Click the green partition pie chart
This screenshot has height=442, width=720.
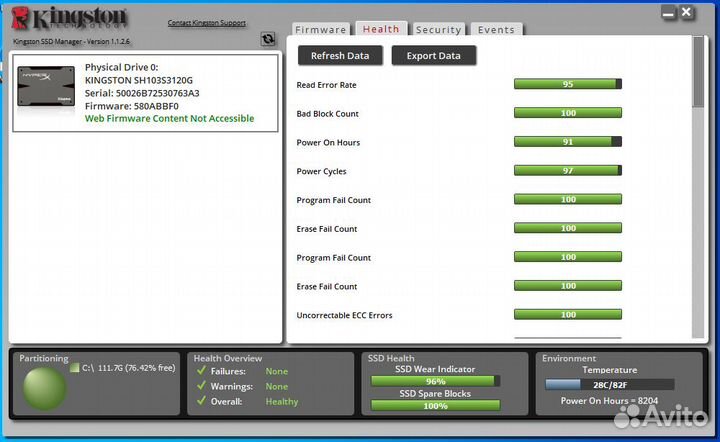coord(45,389)
